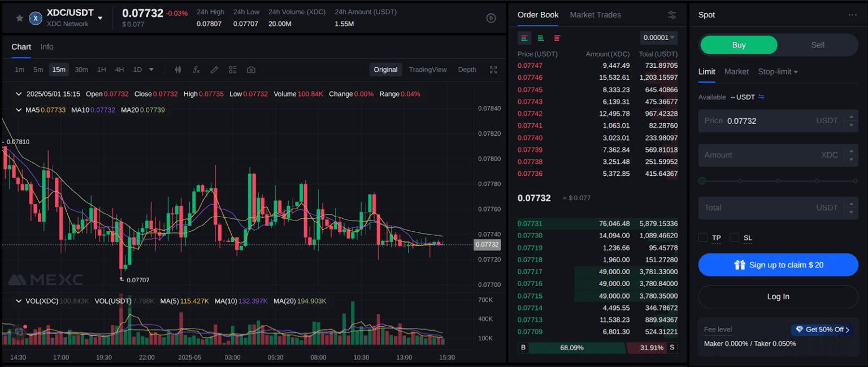The height and width of the screenshot is (367, 868).
Task: Take a chart screenshot with the camera icon
Action: (x=250, y=69)
